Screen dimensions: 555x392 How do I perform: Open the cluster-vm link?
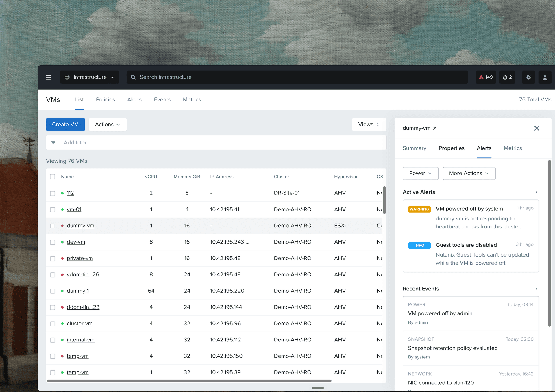[79, 324]
